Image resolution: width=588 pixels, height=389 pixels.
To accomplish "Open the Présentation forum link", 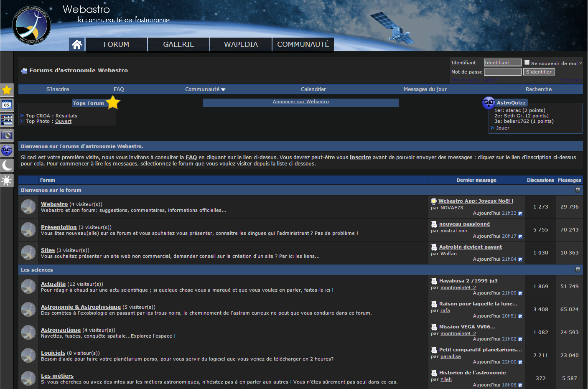I will (x=59, y=227).
